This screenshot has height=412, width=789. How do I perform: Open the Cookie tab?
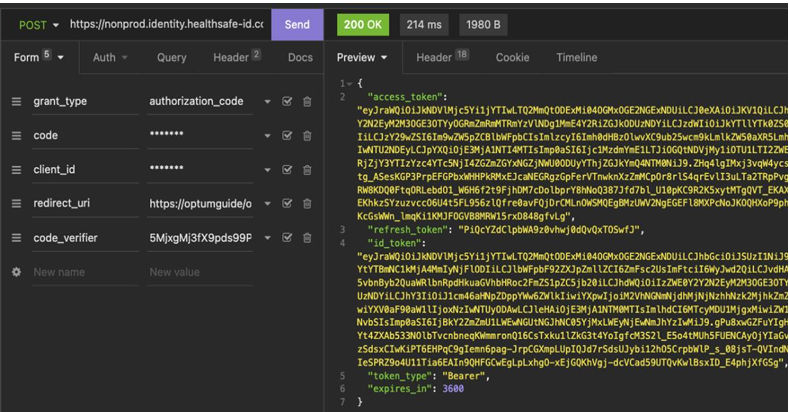click(x=512, y=57)
